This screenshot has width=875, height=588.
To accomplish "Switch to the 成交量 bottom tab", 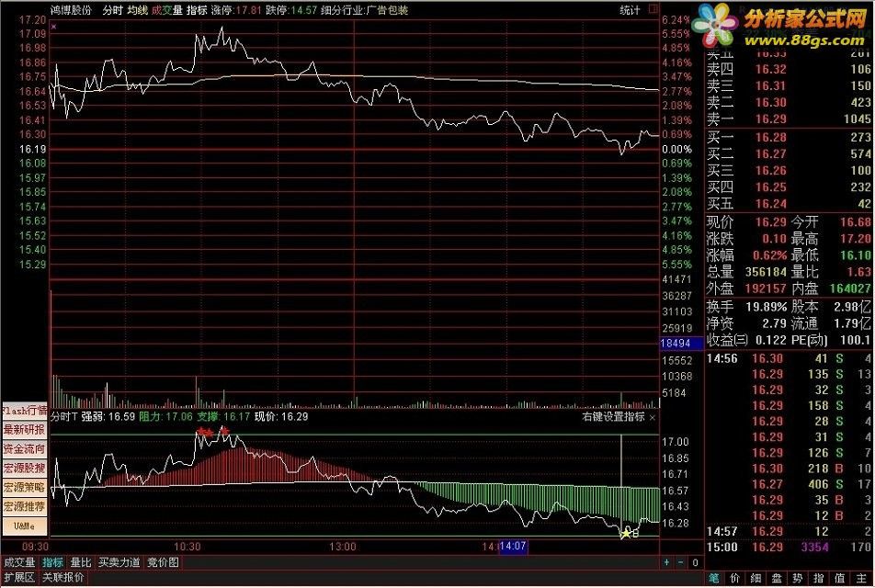I will point(19,562).
